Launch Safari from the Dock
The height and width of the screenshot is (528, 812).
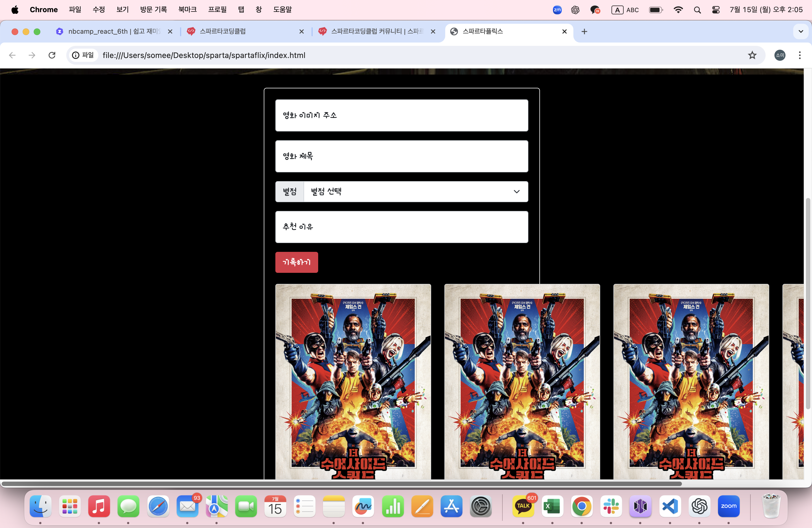point(158,506)
